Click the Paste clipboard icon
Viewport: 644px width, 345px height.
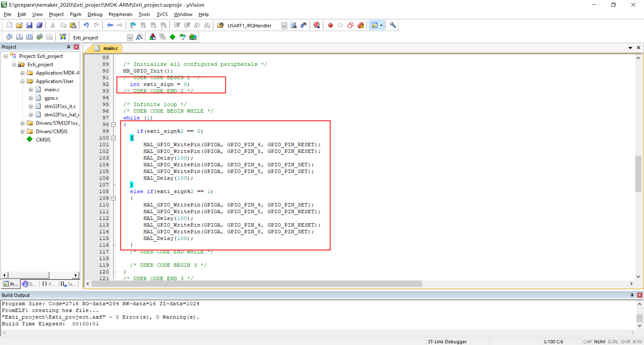73,25
